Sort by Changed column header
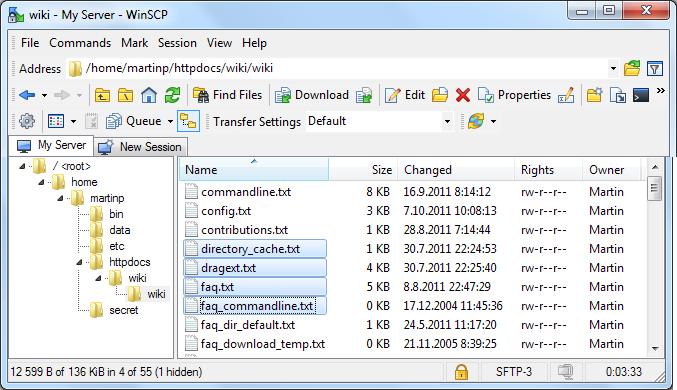The height and width of the screenshot is (390, 677). [456, 170]
